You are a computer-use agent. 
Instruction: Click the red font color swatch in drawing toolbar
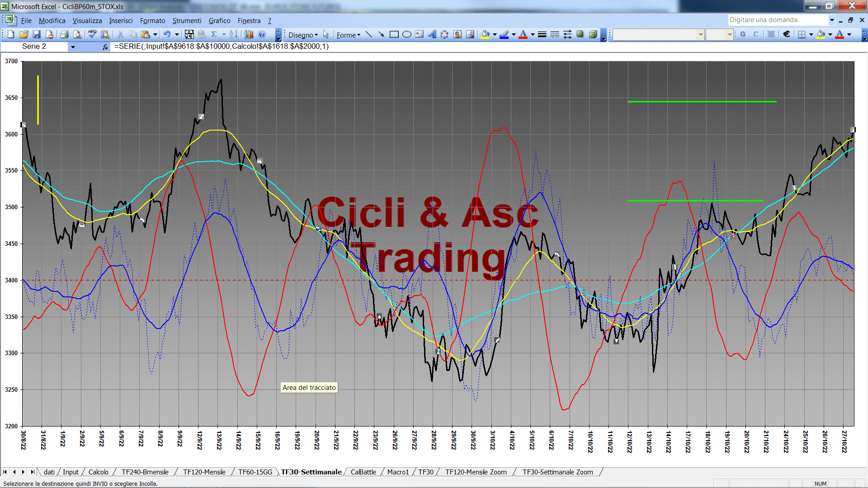click(x=523, y=34)
